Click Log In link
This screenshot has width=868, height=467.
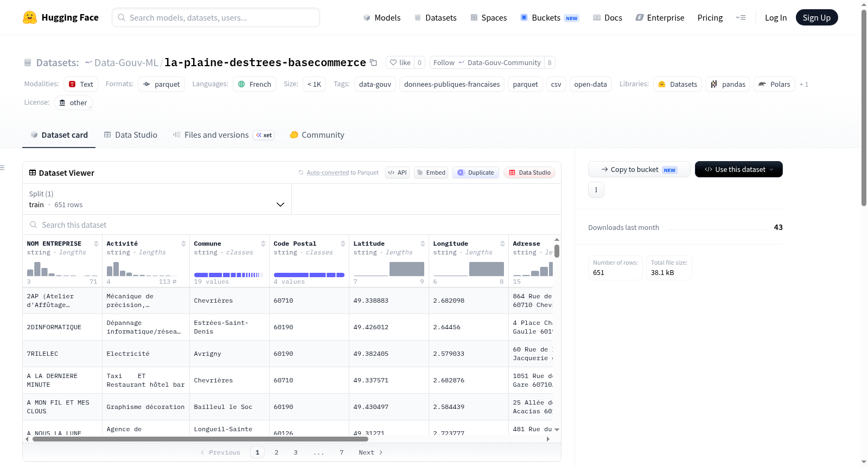776,17
